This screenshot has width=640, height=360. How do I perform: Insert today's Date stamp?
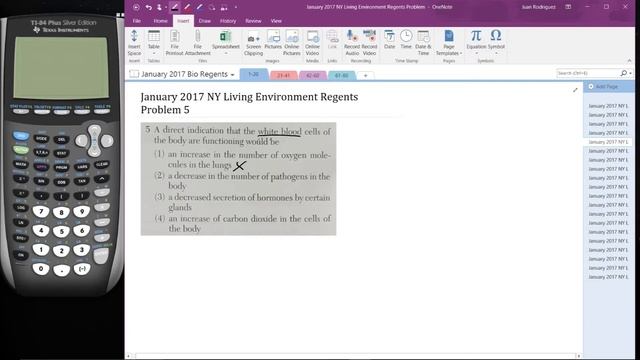click(x=389, y=40)
